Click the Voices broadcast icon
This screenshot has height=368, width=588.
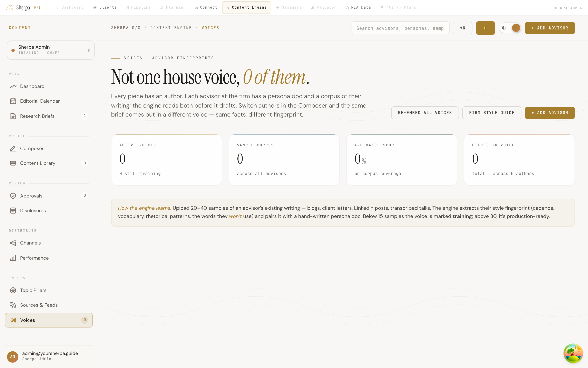tap(13, 320)
